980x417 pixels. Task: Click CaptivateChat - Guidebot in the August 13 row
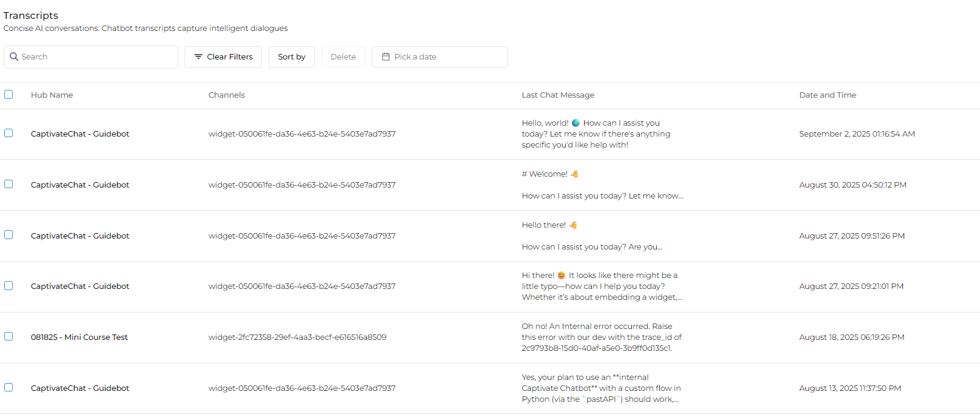80,388
